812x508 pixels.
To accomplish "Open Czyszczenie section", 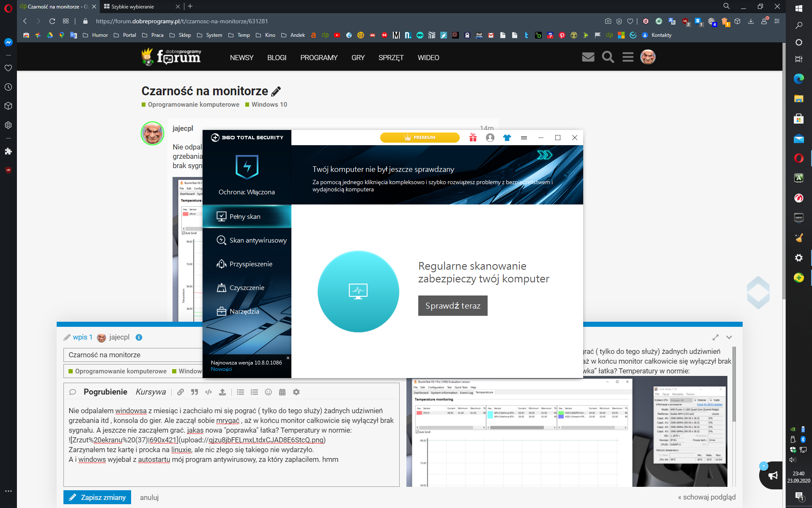I will pyautogui.click(x=247, y=287).
